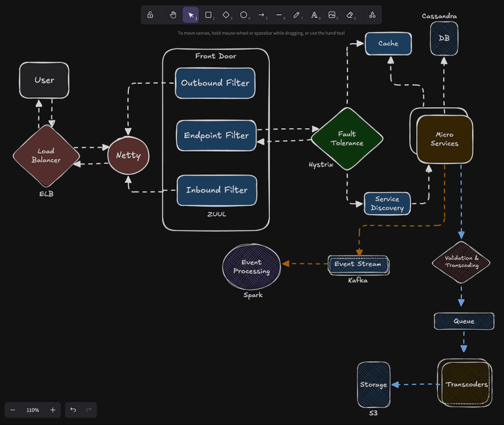Select the Selection arrow tool

[191, 15]
